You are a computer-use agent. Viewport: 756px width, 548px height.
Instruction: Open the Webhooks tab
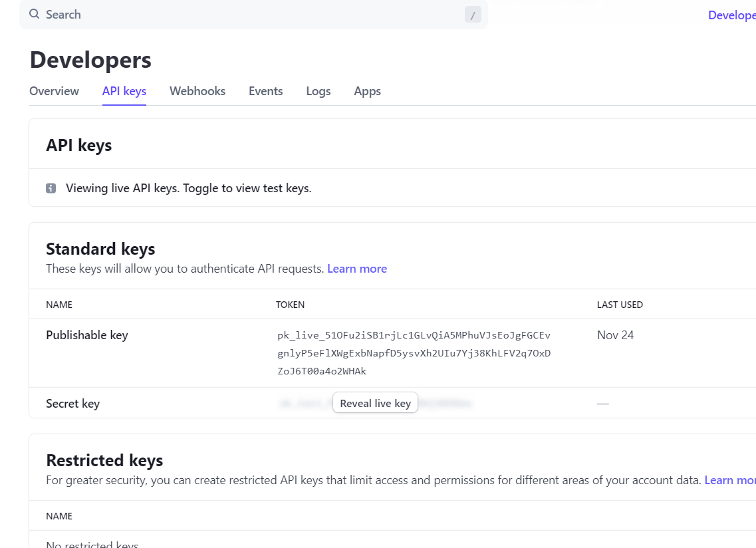pyautogui.click(x=197, y=91)
